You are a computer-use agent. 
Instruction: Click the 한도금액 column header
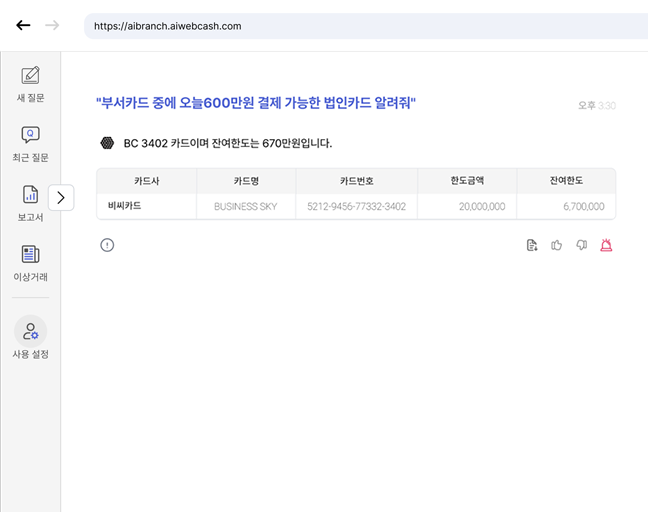(466, 181)
